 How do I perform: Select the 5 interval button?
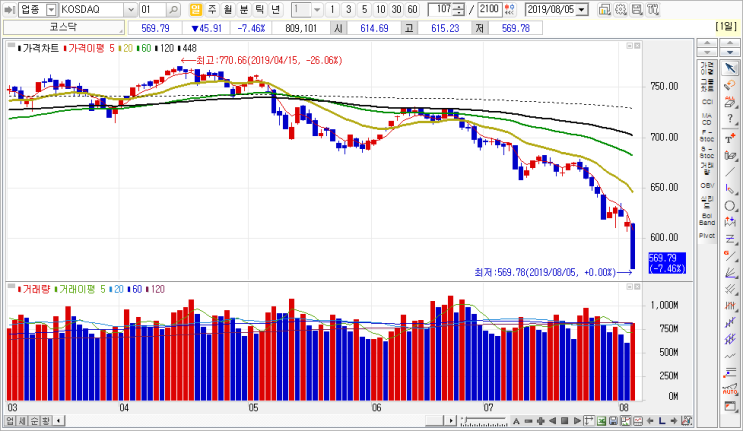[364, 9]
